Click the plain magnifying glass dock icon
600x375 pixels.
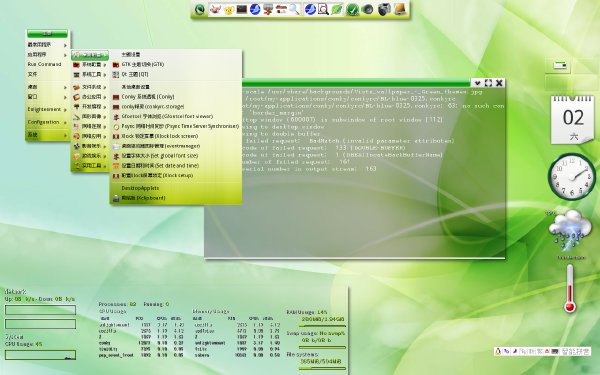pos(294,10)
